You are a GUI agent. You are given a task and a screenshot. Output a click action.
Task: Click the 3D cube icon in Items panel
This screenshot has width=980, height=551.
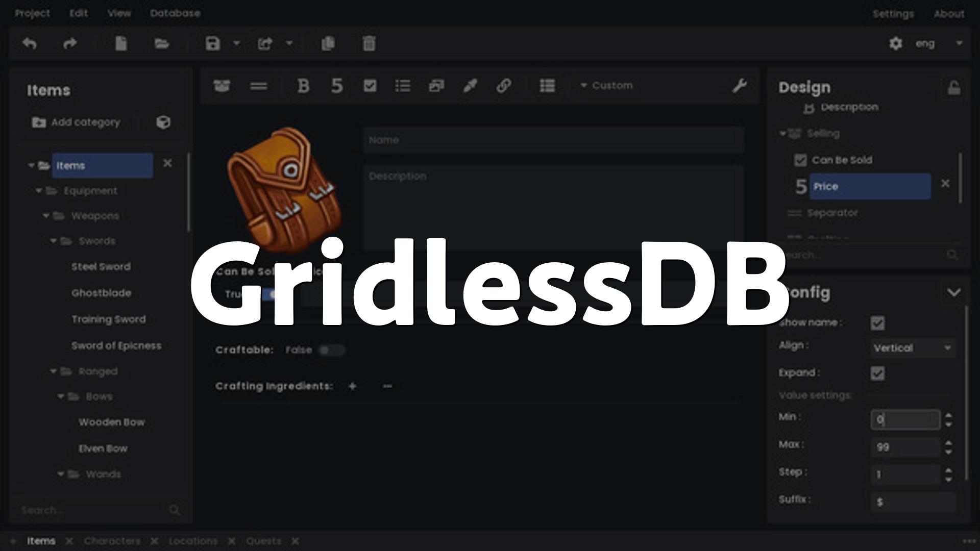click(x=163, y=122)
